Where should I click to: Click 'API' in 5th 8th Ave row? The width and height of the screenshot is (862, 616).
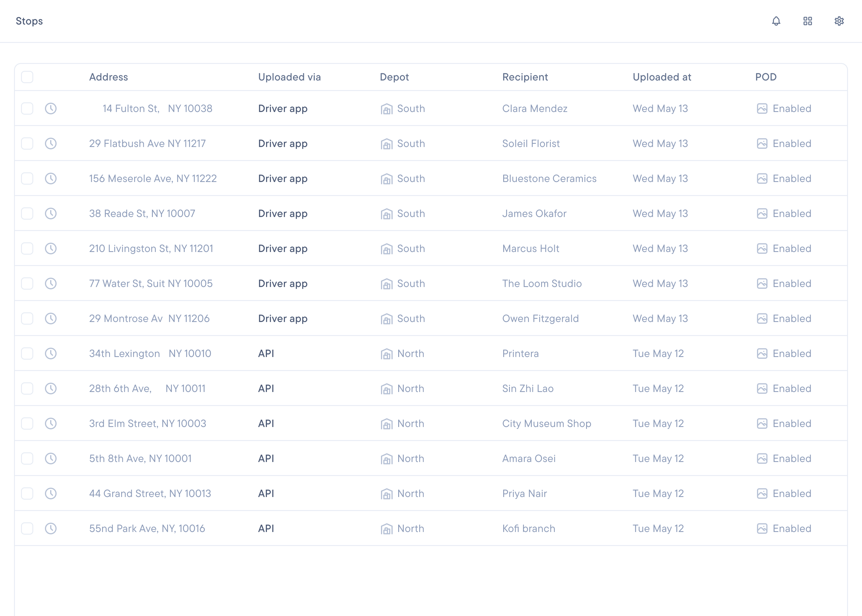[x=266, y=459]
